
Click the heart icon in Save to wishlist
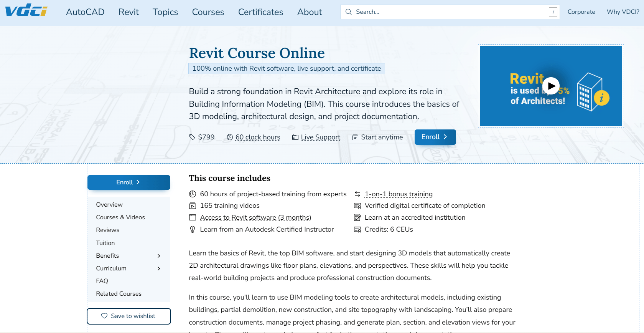click(104, 316)
